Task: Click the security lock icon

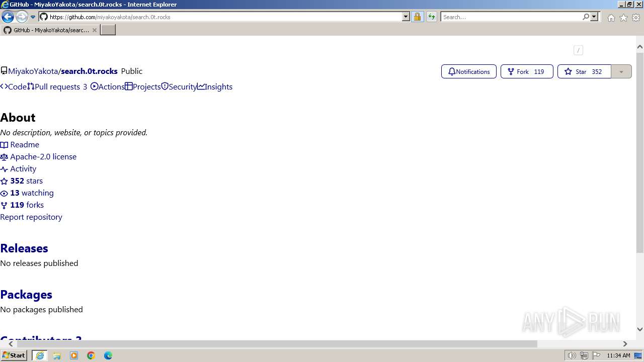Action: click(417, 17)
